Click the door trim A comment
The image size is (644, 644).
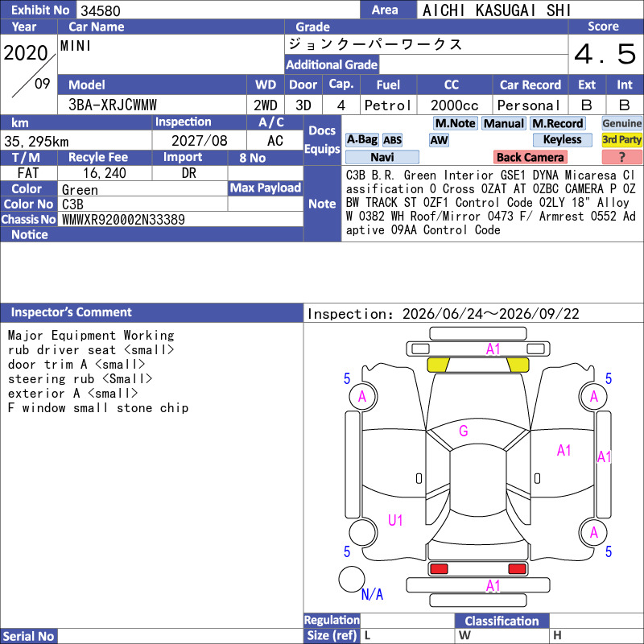(76, 365)
